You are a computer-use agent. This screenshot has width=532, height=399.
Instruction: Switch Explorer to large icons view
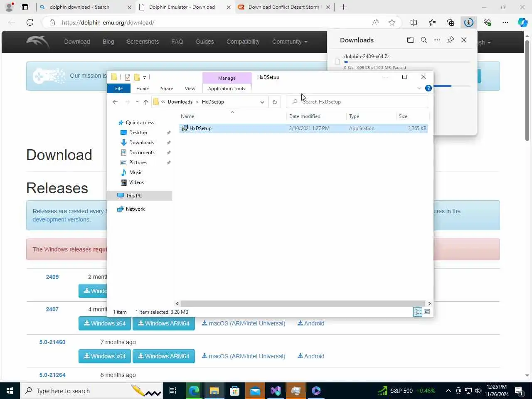coord(427,312)
